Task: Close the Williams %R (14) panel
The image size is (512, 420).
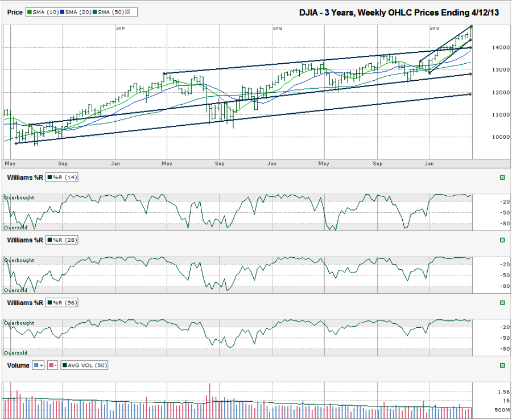Action: point(502,178)
